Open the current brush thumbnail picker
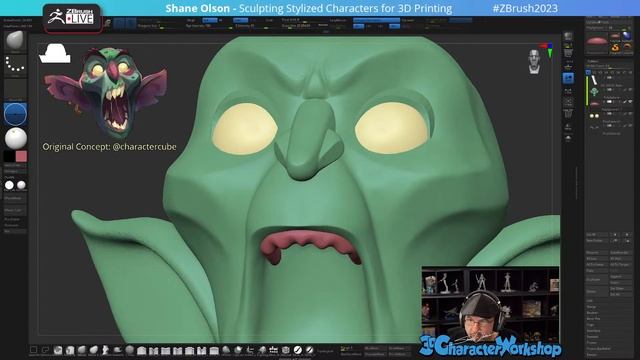The height and width of the screenshot is (360, 640). (15, 41)
